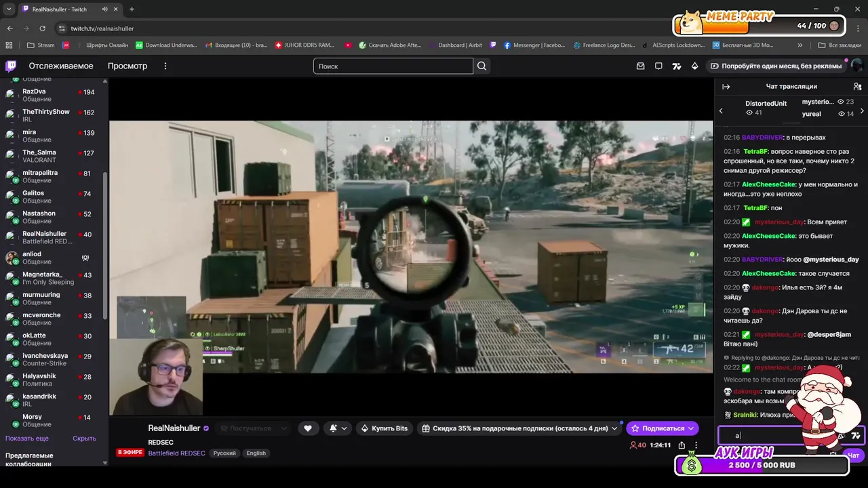This screenshot has width=868, height=488.
Task: Open the share icon under the stream
Action: click(682, 445)
